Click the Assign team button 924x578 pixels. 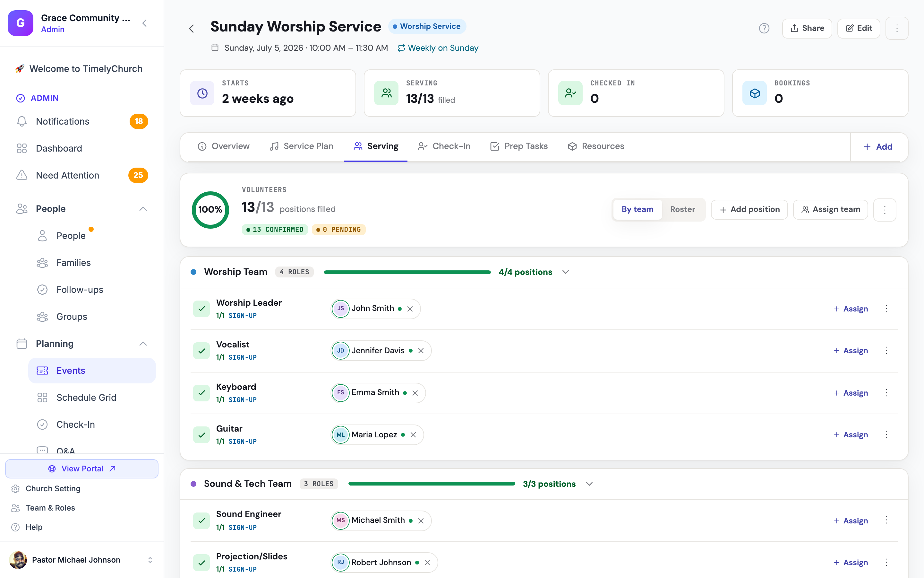(830, 209)
